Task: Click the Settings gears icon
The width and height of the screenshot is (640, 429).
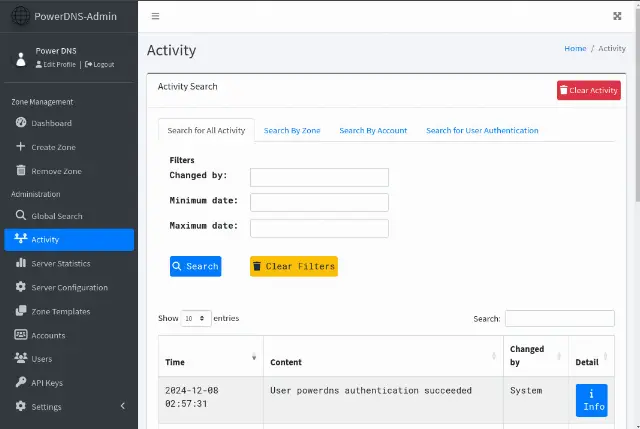Action: click(x=21, y=406)
